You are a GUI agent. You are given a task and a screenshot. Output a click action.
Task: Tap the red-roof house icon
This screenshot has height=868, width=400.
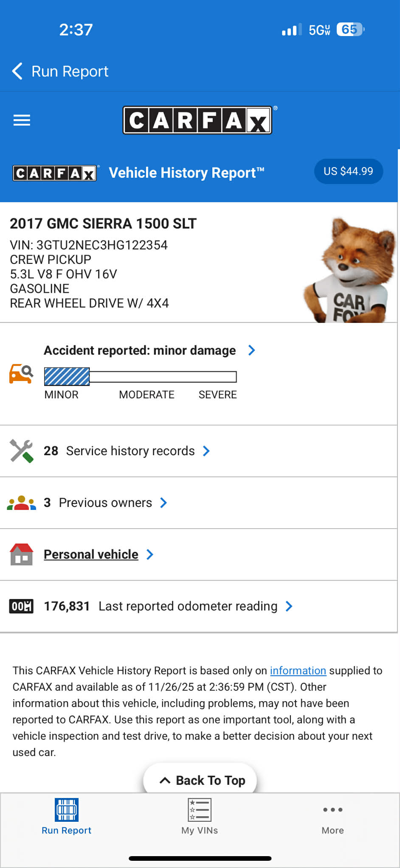(x=21, y=554)
